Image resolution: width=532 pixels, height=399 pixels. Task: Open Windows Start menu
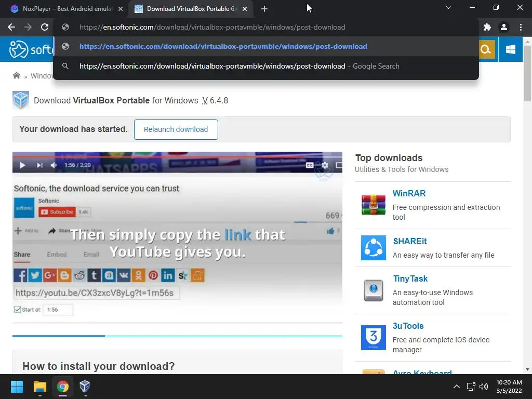pos(17,387)
